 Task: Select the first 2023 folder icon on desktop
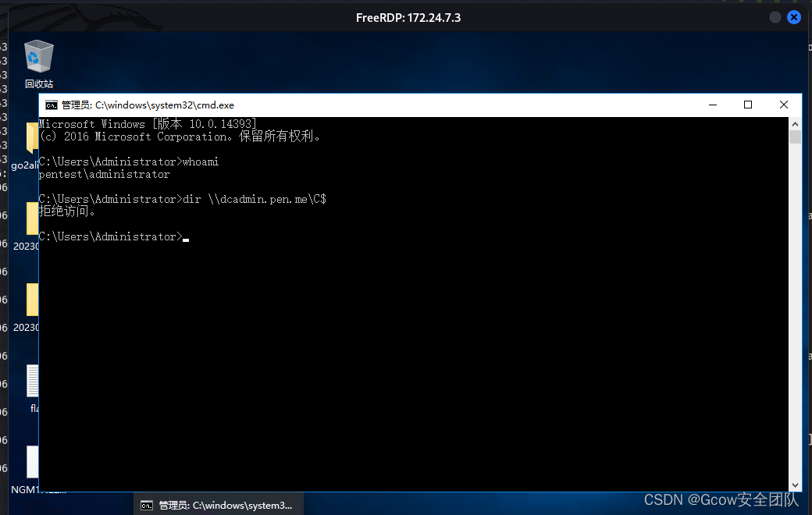(27, 227)
